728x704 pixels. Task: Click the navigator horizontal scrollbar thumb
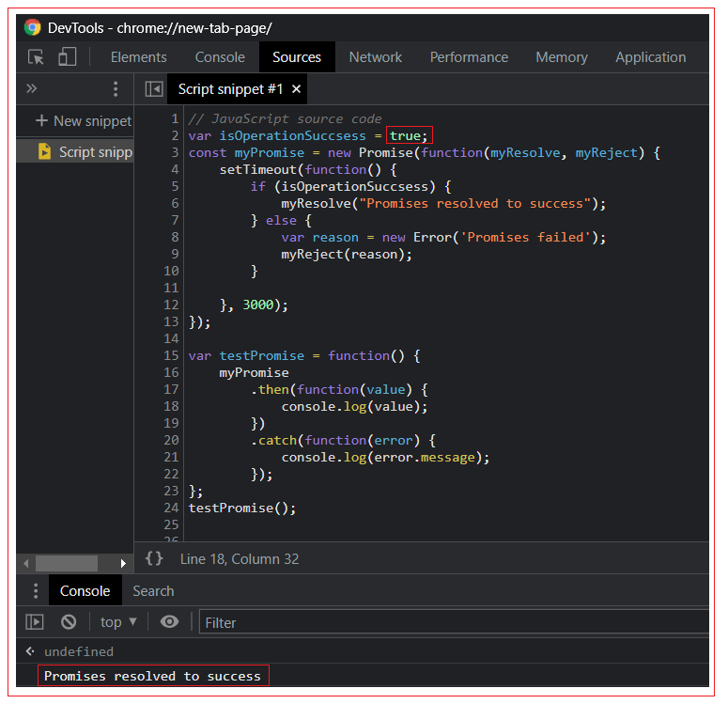[67, 563]
